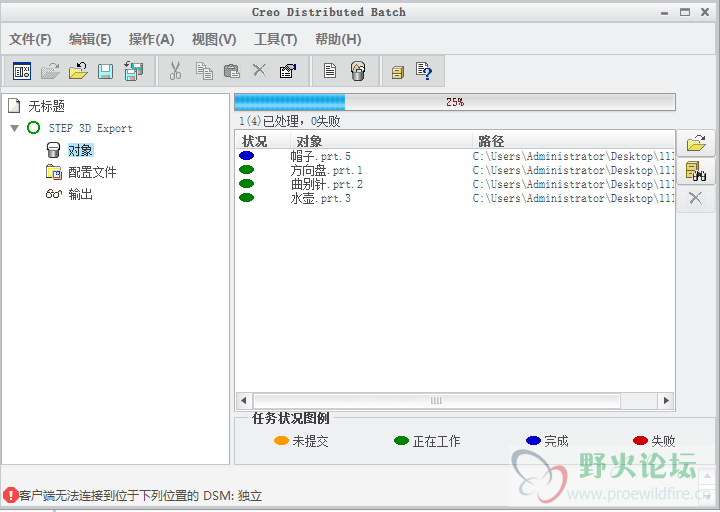
Task: Click the blue 完成 legend swatch
Action: [x=533, y=440]
